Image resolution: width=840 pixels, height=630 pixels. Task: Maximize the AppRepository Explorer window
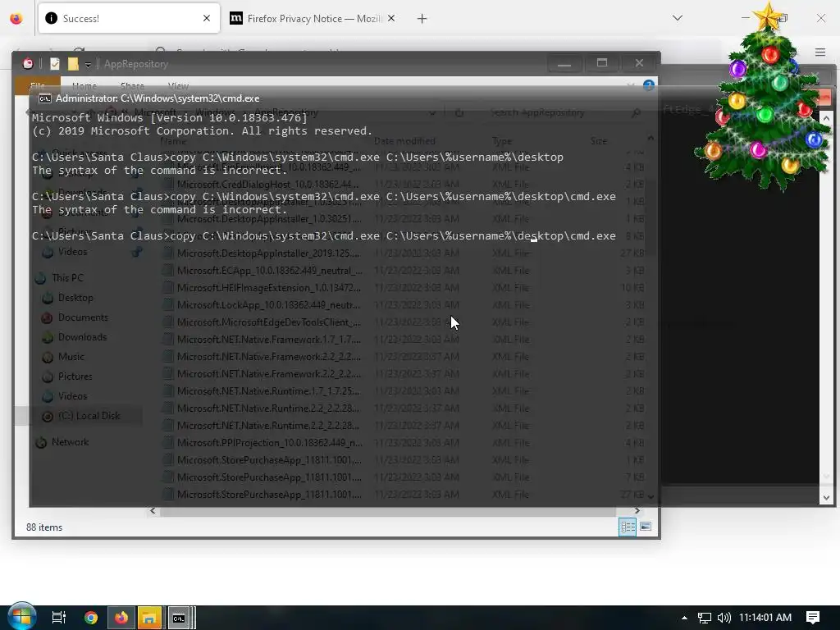tap(602, 62)
